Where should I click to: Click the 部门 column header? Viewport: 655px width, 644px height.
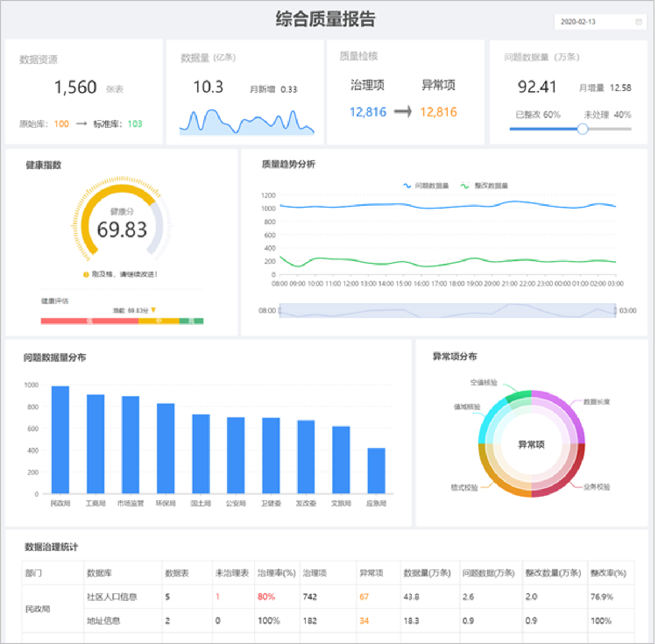coord(33,573)
